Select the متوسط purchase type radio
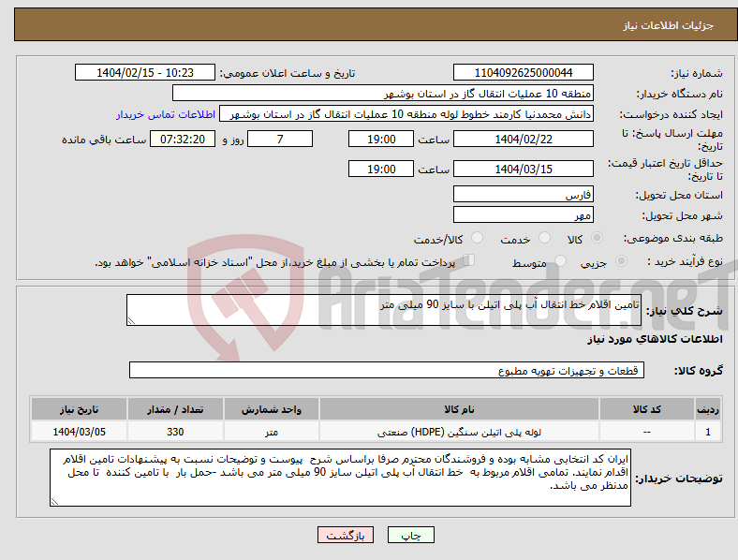 [x=561, y=260]
